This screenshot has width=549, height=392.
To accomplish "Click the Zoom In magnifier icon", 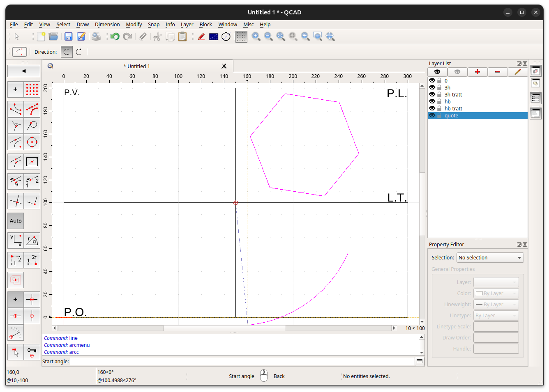I will click(256, 37).
